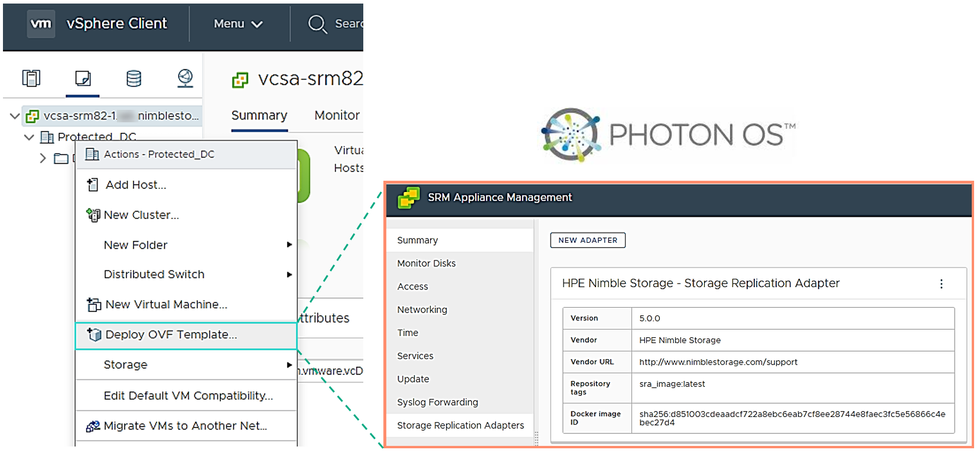Viewport: 980px width, 453px height.
Task: Collapse the vcsa-srm82-1 vCenter tree node
Action: (x=15, y=116)
